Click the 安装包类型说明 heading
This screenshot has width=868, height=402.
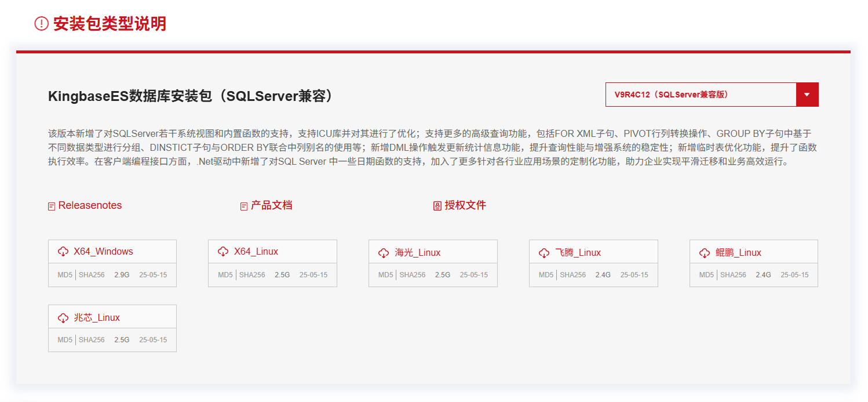click(110, 23)
